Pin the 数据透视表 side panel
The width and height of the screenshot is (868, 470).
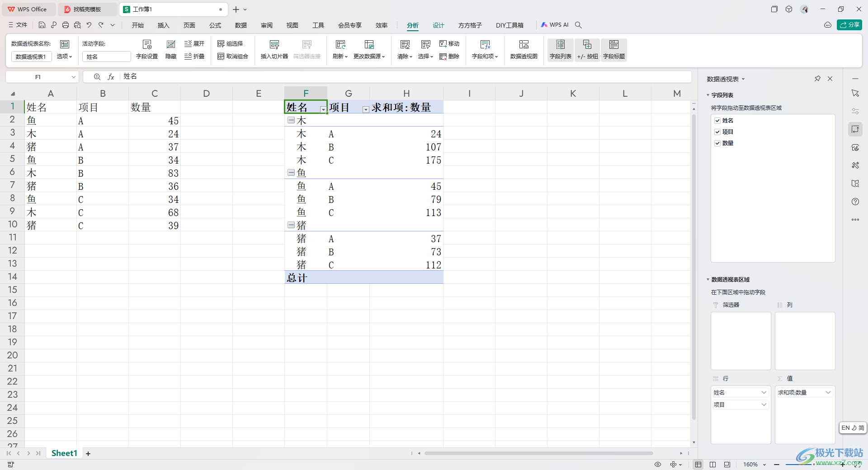tap(817, 79)
